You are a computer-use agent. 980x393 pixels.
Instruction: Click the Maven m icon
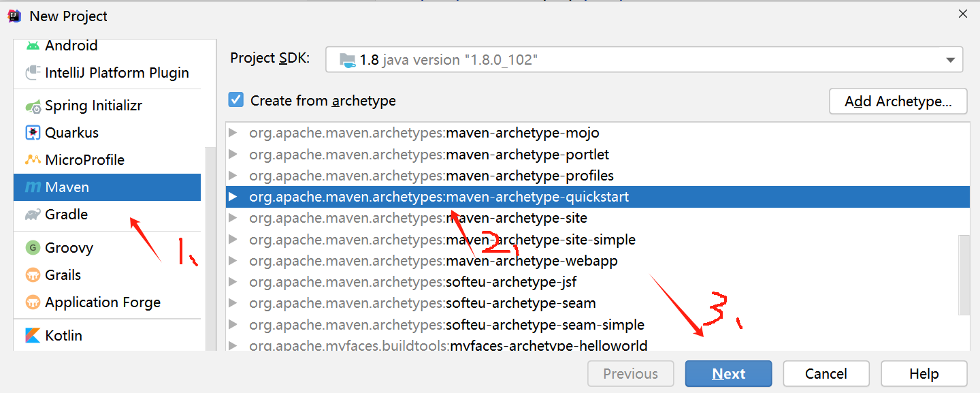[x=33, y=187]
